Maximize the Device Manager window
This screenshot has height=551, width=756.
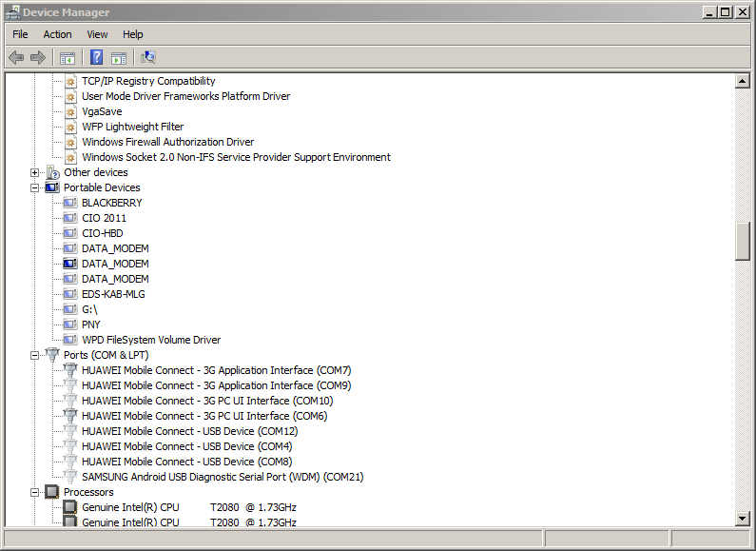[x=725, y=12]
